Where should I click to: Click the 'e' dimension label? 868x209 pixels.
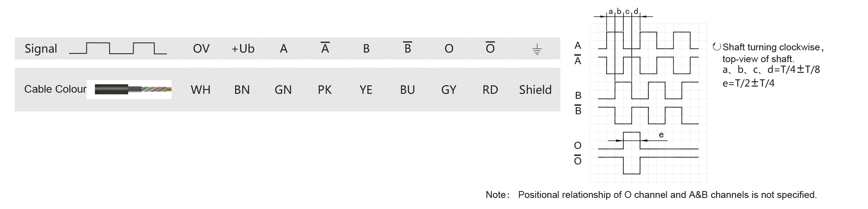click(661, 135)
